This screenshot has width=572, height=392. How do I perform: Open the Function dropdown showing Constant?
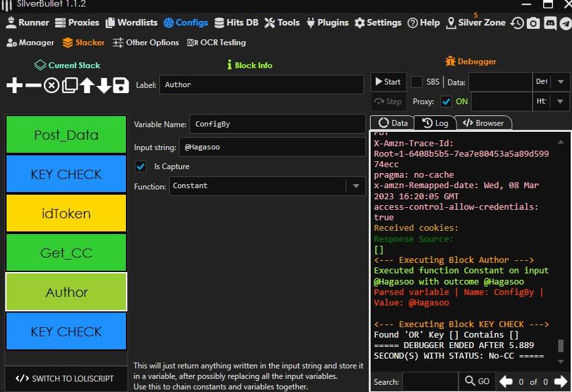pyautogui.click(x=356, y=186)
